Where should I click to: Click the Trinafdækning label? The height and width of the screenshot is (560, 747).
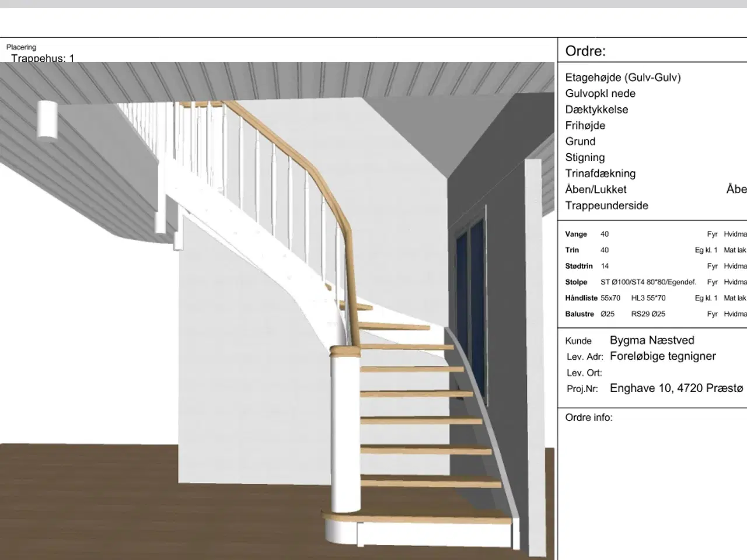pos(600,173)
